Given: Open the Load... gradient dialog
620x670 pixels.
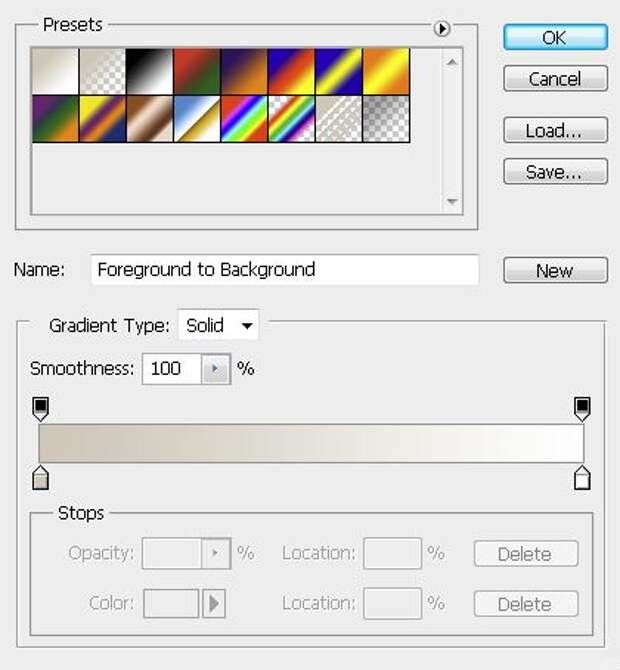Looking at the screenshot, I should pos(555,130).
